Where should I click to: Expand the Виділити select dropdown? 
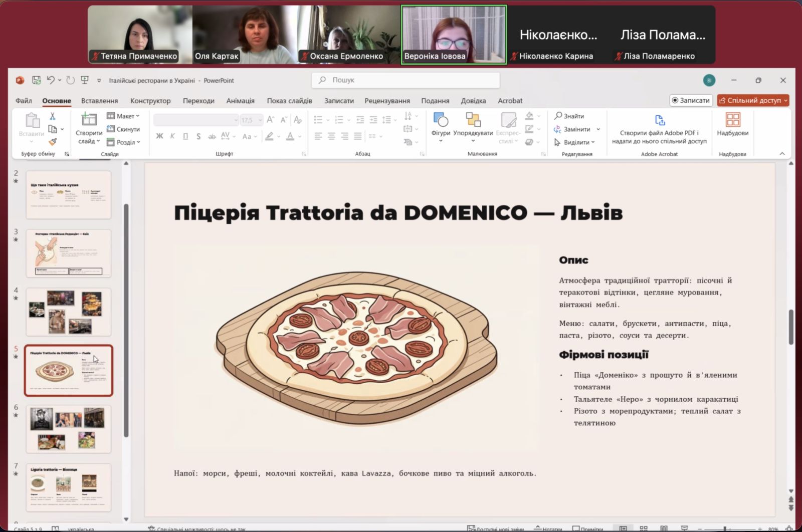575,142
